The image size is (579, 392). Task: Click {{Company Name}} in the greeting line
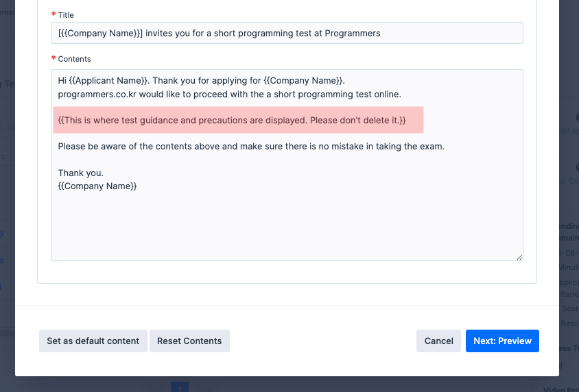[x=303, y=81]
